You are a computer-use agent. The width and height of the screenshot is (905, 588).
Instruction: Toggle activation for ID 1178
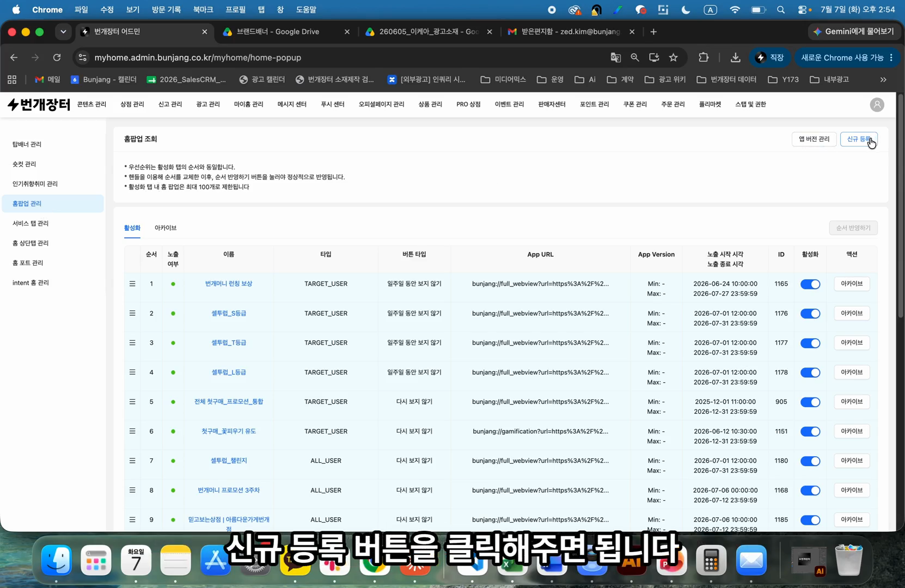click(810, 372)
